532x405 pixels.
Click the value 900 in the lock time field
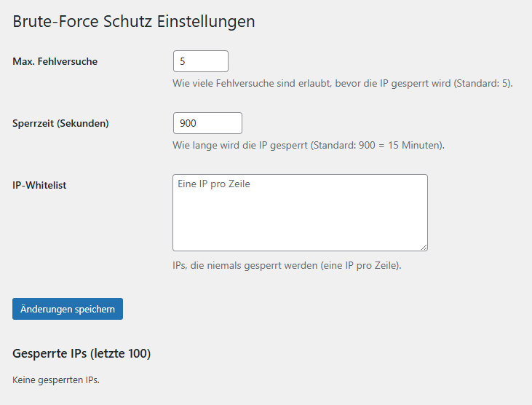(188, 123)
